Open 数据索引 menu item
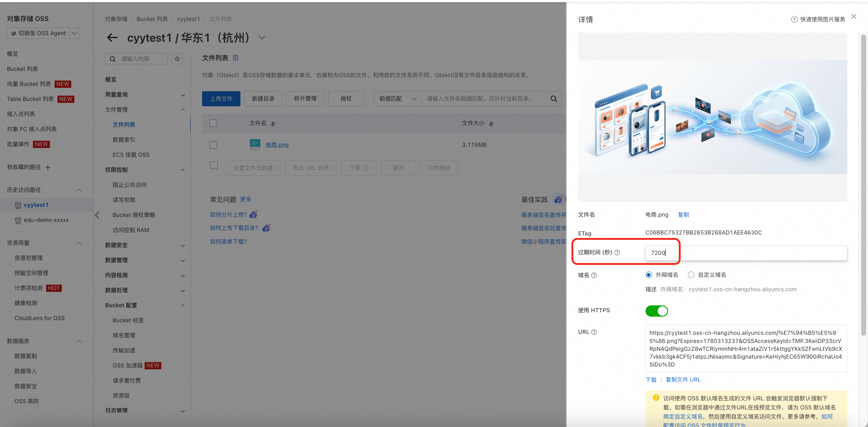This screenshot has width=868, height=427. coord(124,140)
